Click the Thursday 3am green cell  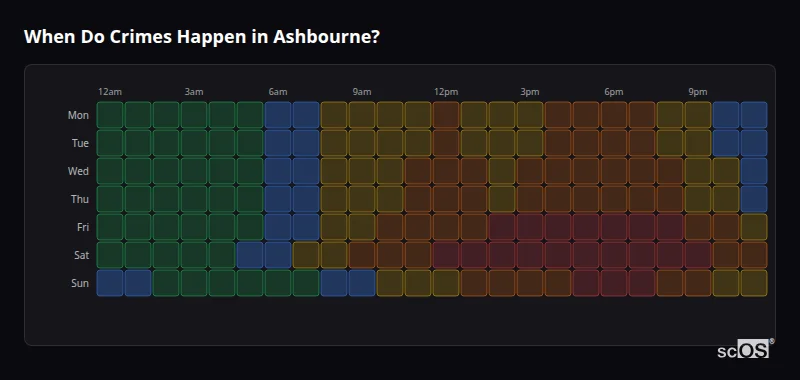click(194, 199)
